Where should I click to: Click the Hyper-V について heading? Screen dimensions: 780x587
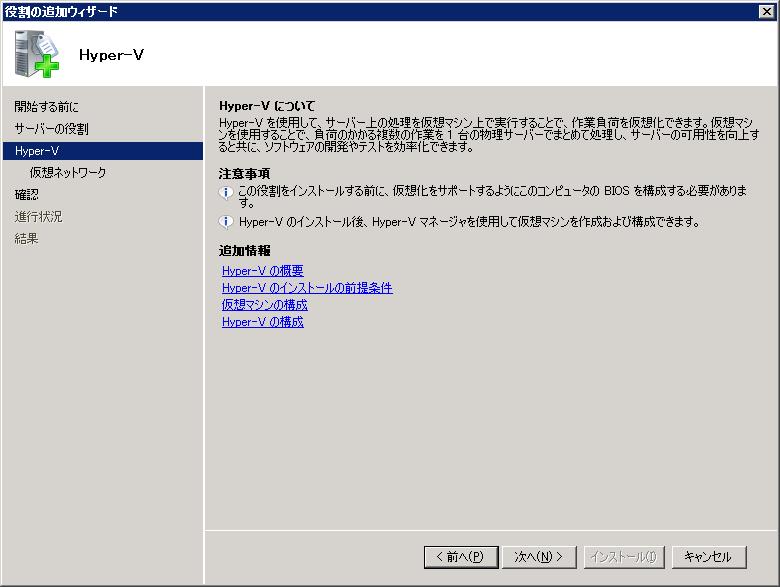tap(267, 106)
